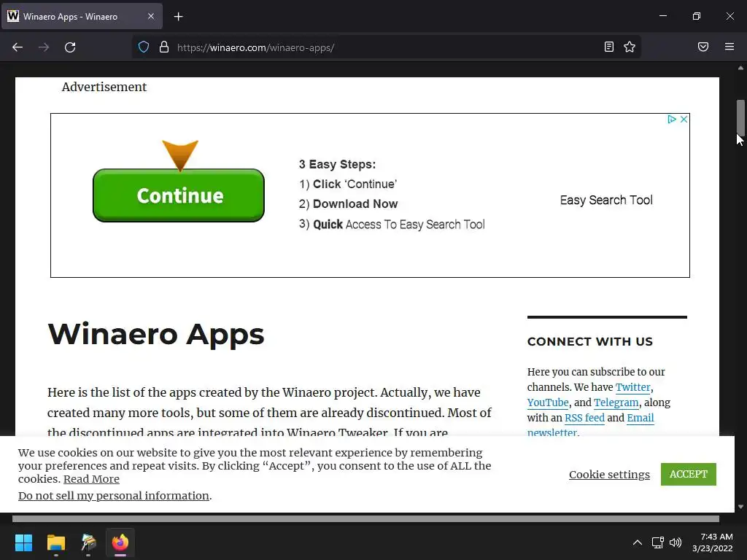
Task: Show hidden tray icons chevron
Action: pos(637,542)
